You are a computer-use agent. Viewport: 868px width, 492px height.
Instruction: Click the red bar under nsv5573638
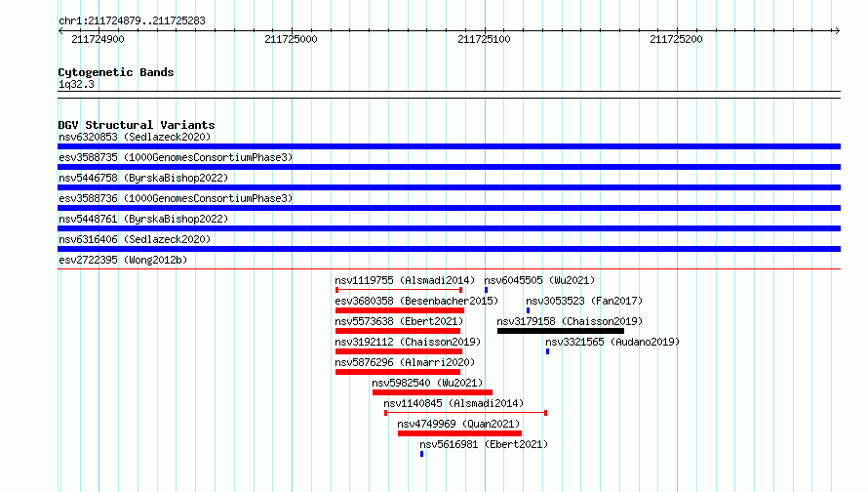tap(398, 331)
